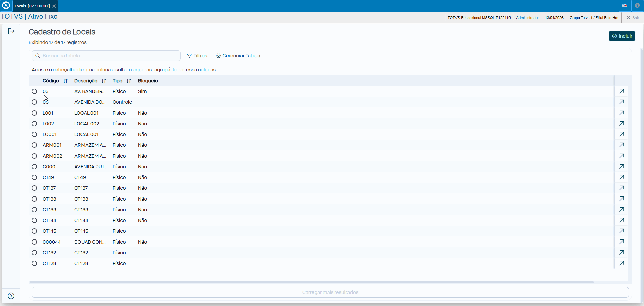
Task: Close the Locais tab with its X
Action: (x=54, y=6)
